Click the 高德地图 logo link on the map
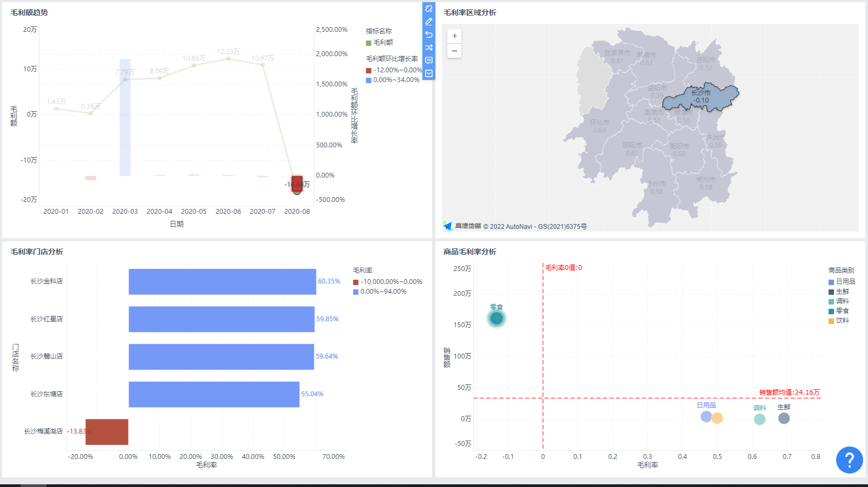The width and height of the screenshot is (868, 487). coord(462,226)
